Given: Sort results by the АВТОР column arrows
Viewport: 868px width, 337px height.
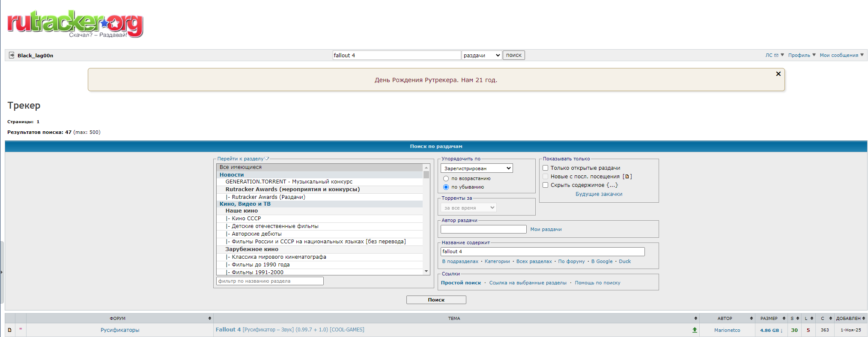Looking at the screenshot, I should point(751,318).
